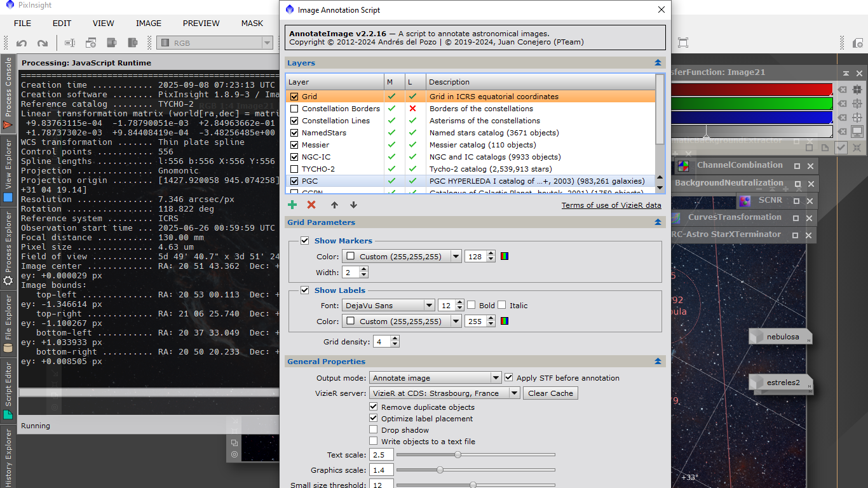Click the Small size threshold slider handle
868x488 pixels.
point(473,485)
